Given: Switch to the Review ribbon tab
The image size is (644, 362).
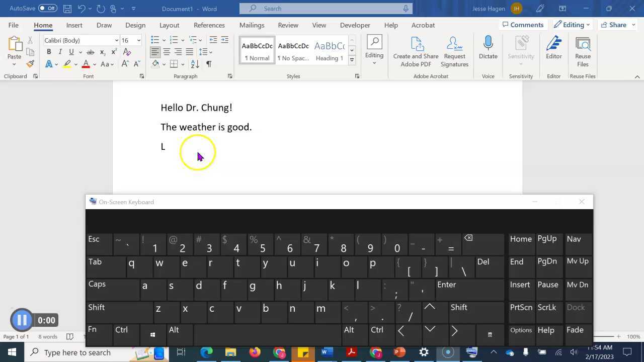Looking at the screenshot, I should click(x=288, y=25).
